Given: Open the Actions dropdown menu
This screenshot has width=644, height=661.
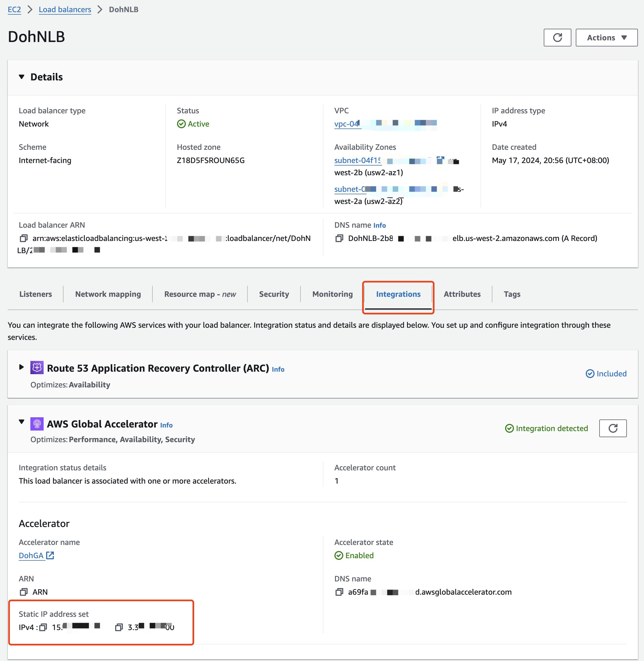Looking at the screenshot, I should [x=606, y=38].
